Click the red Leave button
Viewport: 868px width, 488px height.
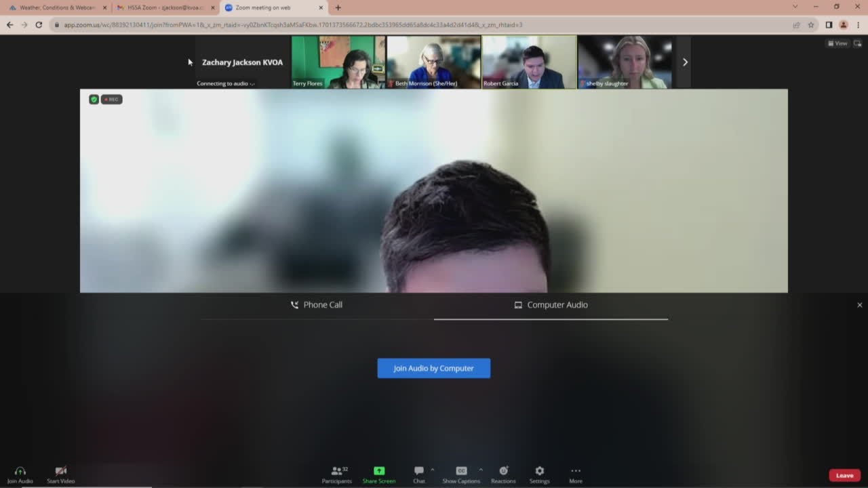click(844, 475)
